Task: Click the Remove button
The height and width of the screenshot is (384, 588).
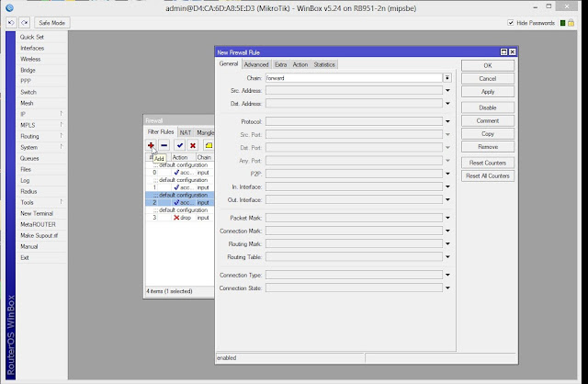Action: (488, 147)
